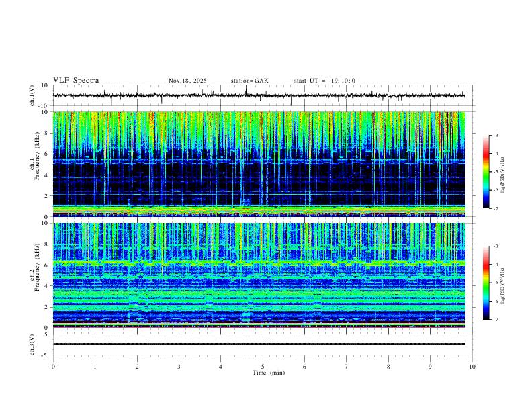Image resolution: width=532 pixels, height=411 pixels.
Task: Click the ch.2 color bar log(PSD) label
Action: 503,285
